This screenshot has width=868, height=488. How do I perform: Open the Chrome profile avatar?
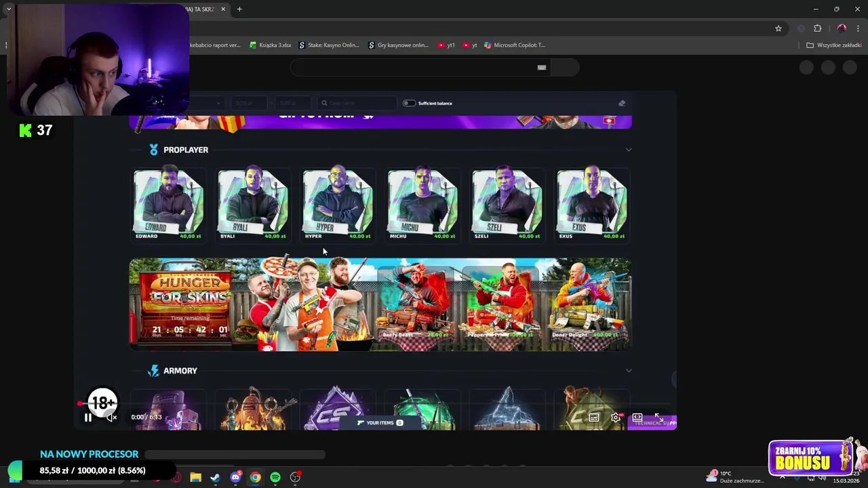click(x=842, y=28)
